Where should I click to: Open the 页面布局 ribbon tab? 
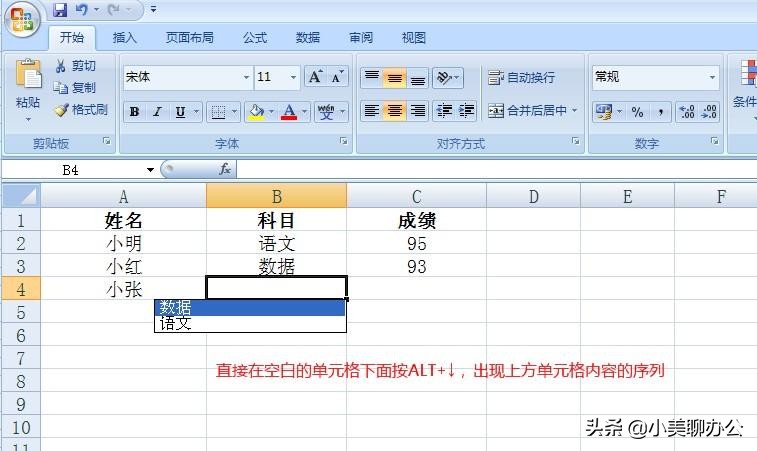(189, 38)
